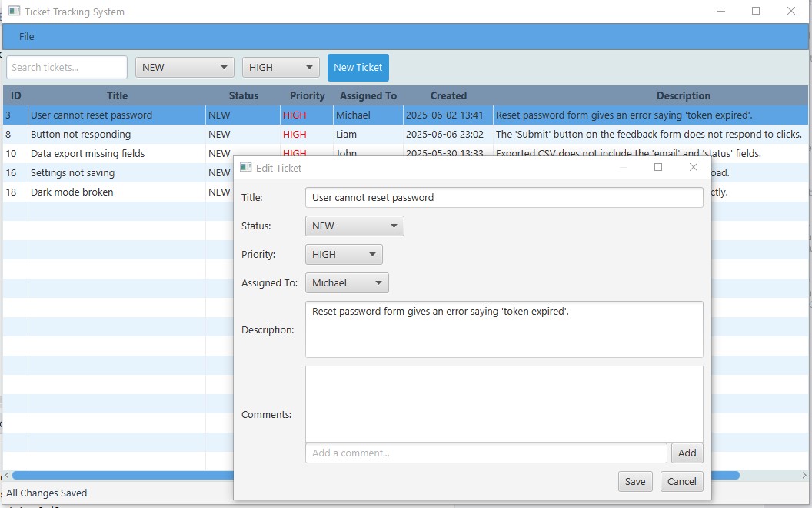Open the NEW status filter dropdown

pyautogui.click(x=185, y=68)
